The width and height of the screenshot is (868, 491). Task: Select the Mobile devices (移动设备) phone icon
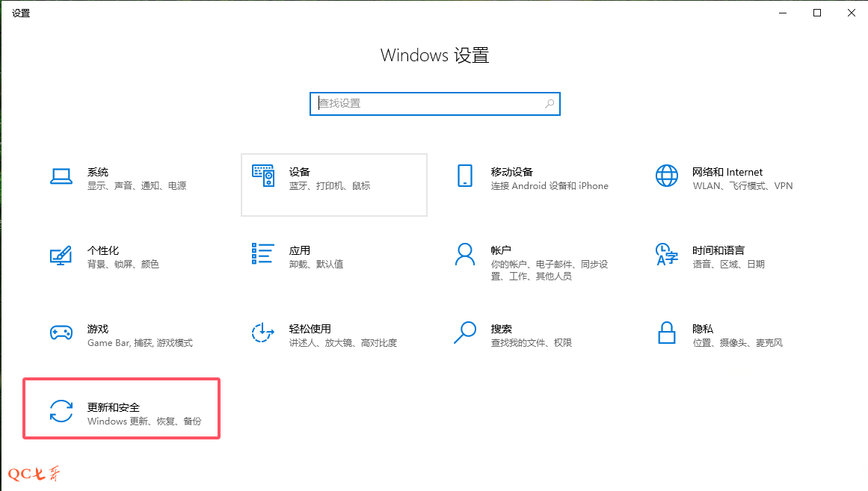click(x=464, y=176)
